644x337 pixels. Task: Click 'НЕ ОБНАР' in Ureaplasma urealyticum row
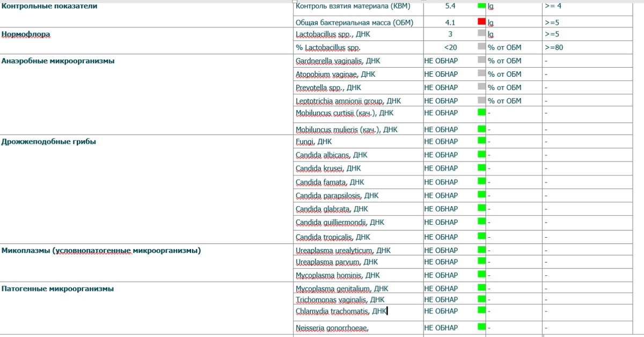coord(441,250)
